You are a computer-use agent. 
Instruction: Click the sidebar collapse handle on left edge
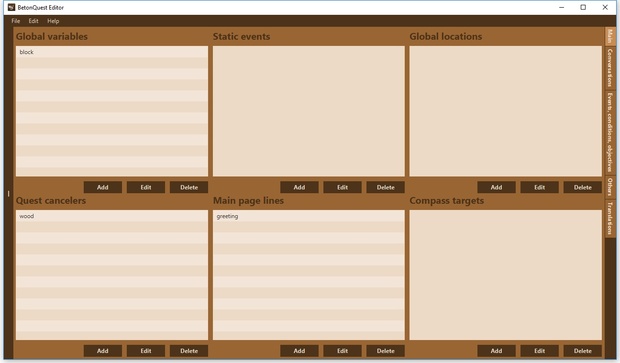[x=8, y=193]
